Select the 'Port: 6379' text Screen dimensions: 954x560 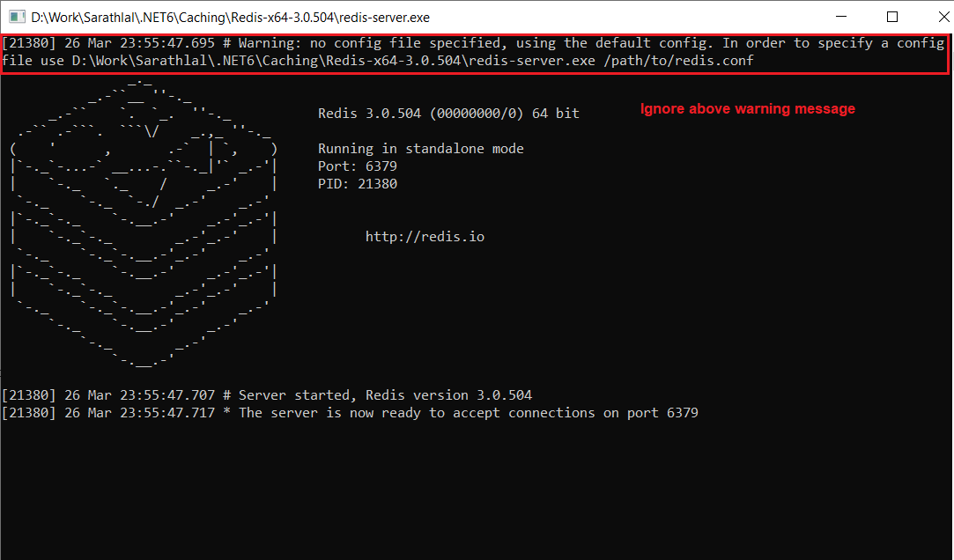point(358,166)
